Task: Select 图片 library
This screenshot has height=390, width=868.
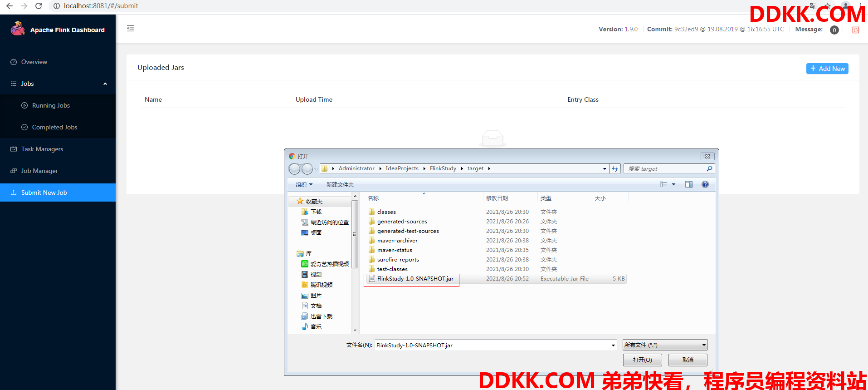Action: pos(316,295)
